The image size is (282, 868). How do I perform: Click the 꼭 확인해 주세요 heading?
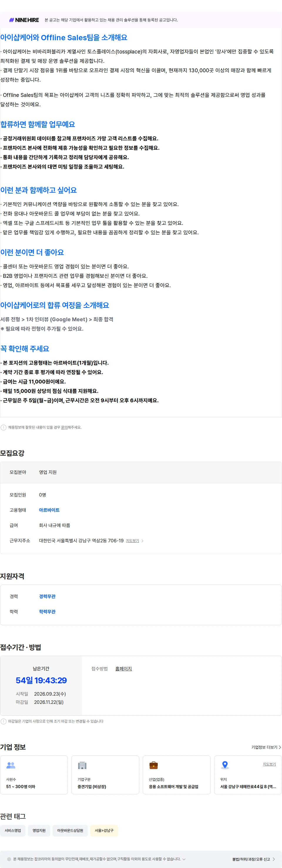(25, 349)
